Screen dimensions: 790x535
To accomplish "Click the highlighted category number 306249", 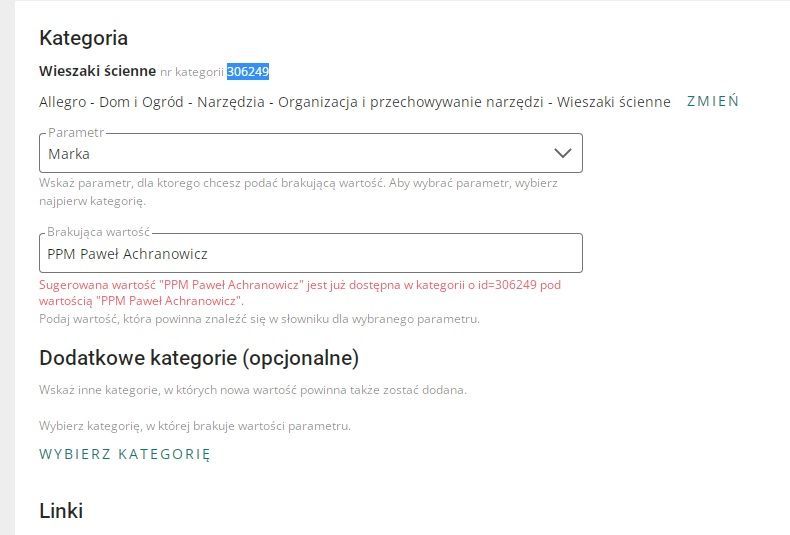I will click(248, 71).
